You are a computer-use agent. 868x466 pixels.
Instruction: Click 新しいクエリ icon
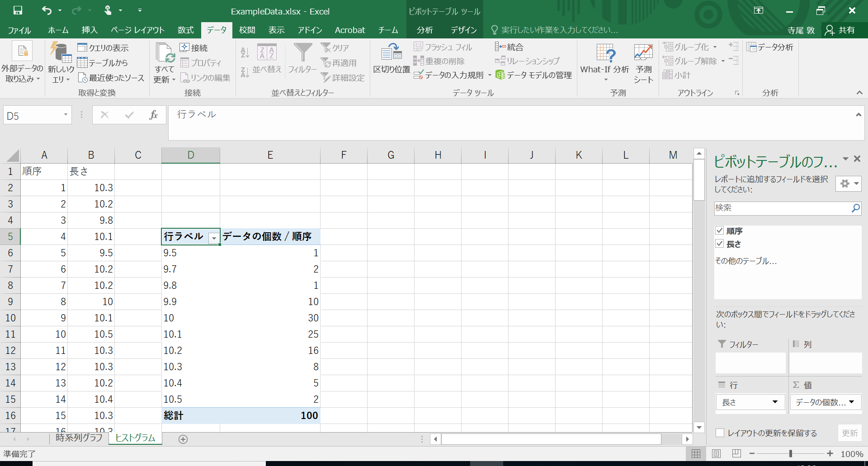click(x=61, y=52)
